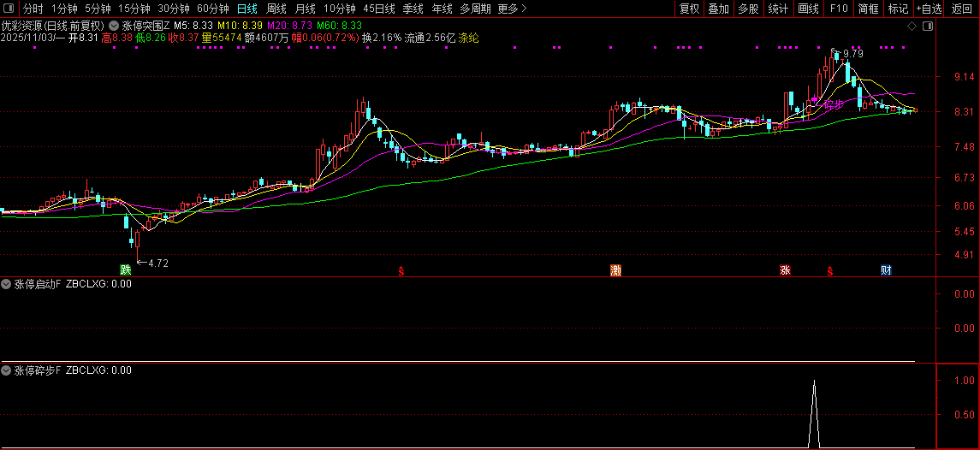Switch to 季线 quarterly chart
980x450 pixels.
click(413, 9)
